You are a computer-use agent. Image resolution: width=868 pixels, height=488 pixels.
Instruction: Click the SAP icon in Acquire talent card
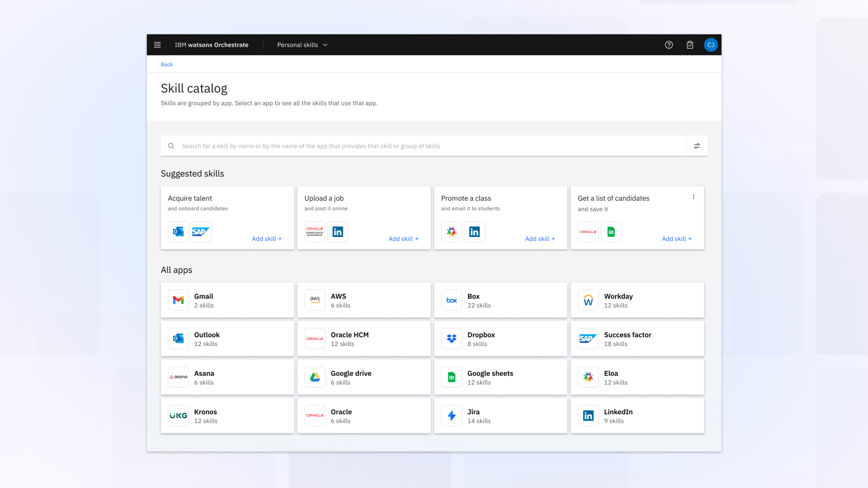click(201, 232)
